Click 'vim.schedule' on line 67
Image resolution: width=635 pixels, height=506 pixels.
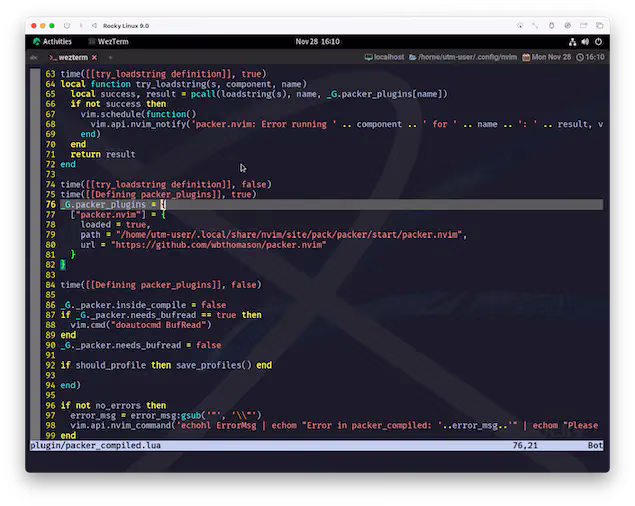[111, 114]
